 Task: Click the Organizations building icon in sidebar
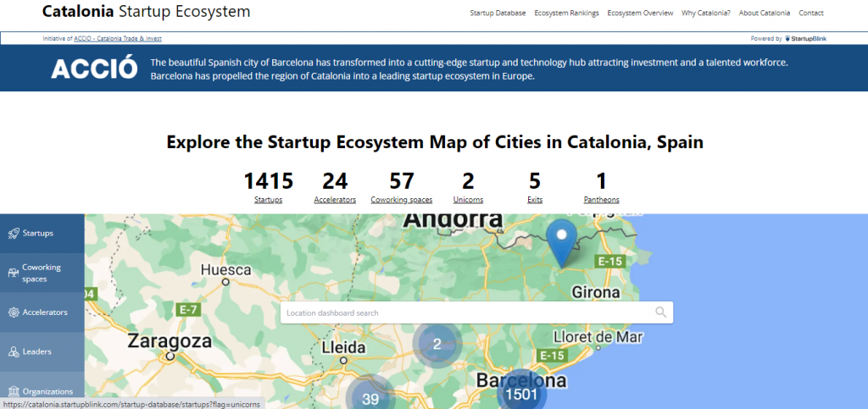click(14, 391)
